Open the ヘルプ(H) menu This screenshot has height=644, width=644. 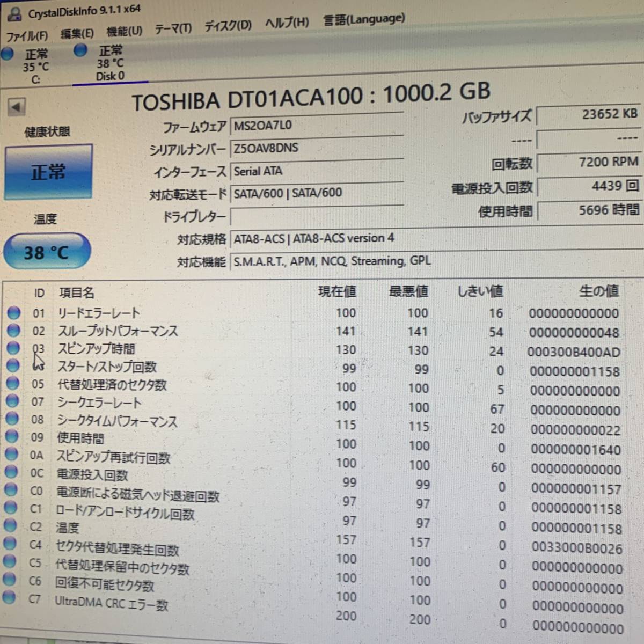point(287,23)
